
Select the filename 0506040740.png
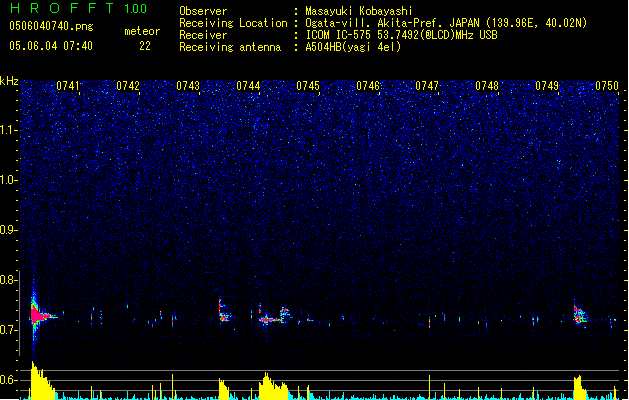51,26
